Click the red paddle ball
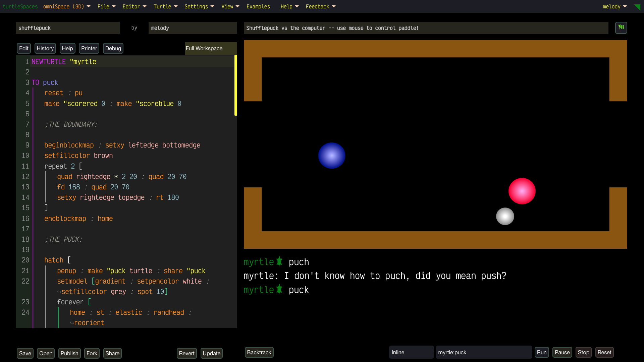This screenshot has height=362, width=644. pos(522,191)
